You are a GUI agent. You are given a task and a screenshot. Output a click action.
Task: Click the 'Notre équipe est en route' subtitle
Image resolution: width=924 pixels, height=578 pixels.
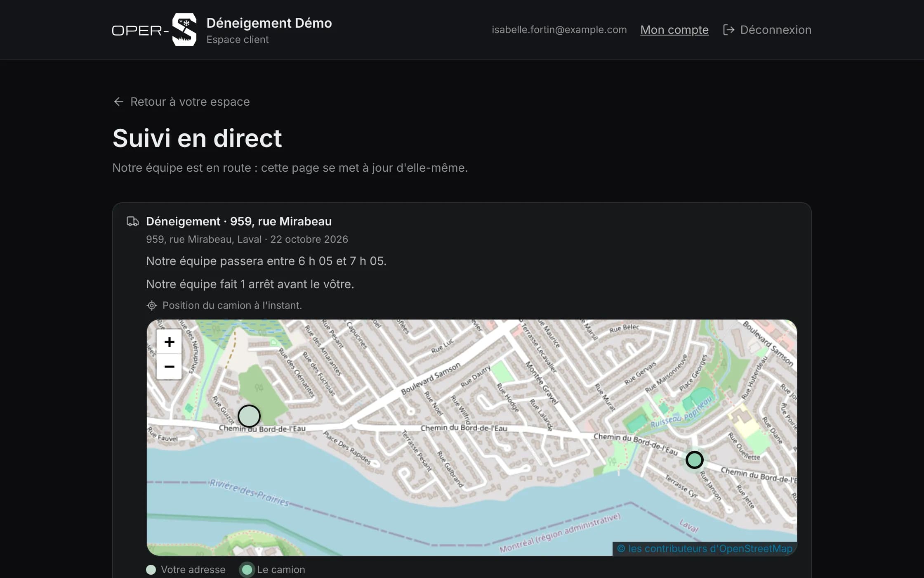[290, 168]
